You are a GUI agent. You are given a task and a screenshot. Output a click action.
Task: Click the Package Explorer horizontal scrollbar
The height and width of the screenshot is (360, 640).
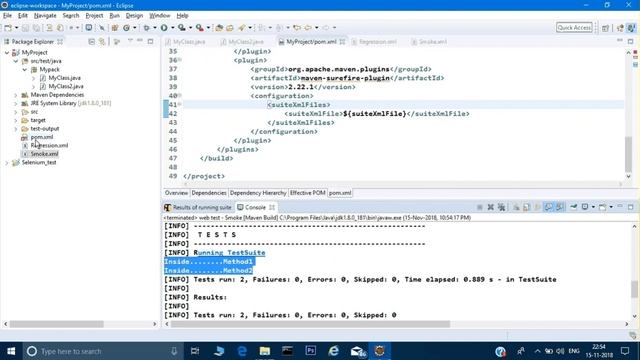pyautogui.click(x=57, y=324)
